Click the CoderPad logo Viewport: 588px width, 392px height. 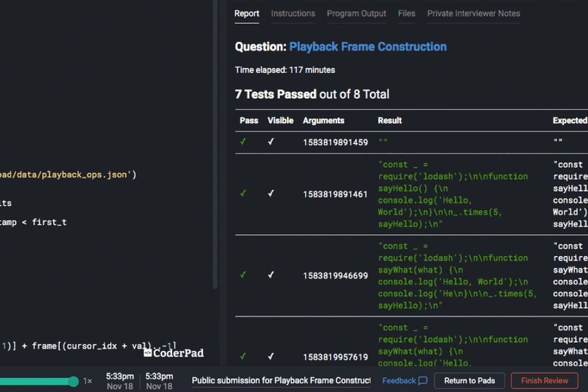(173, 353)
